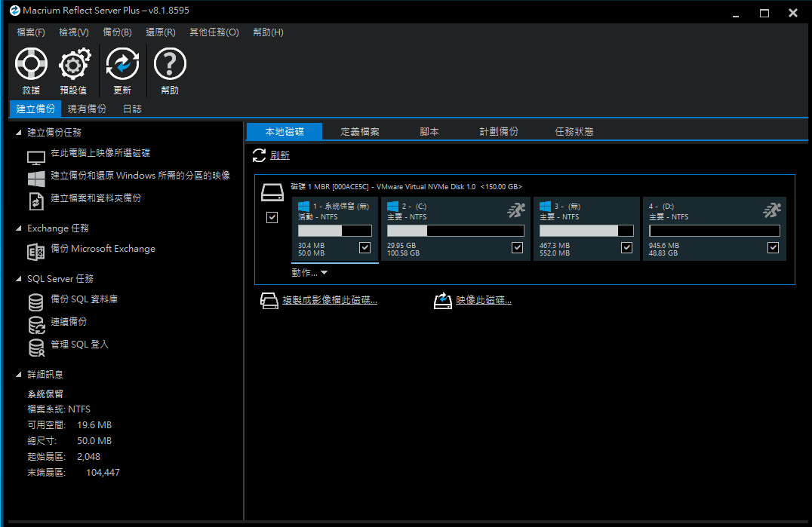The width and height of the screenshot is (812, 527).
Task: Click the clone disk icon beside 複製成影像檔此磁碟
Action: [x=269, y=301]
